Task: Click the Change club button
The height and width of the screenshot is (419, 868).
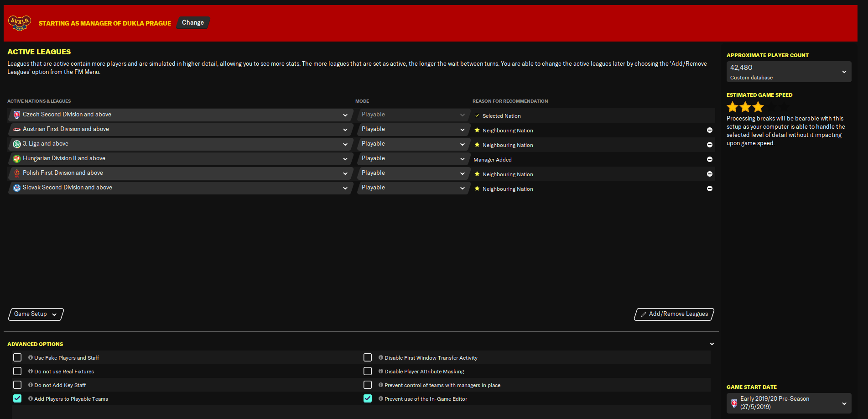Action: tap(193, 23)
